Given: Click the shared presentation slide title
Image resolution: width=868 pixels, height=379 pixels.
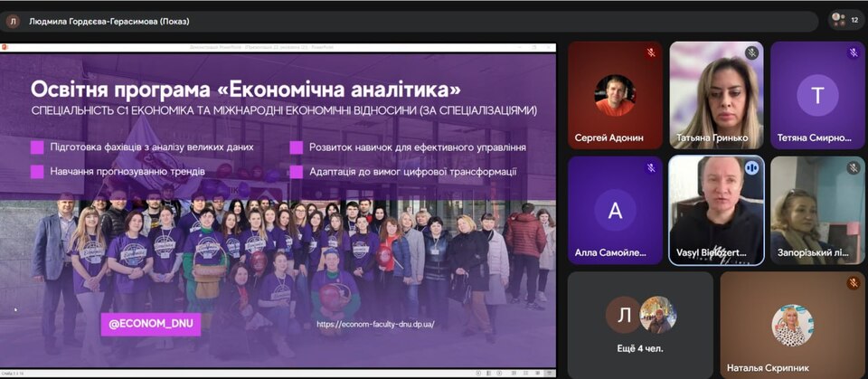Looking at the screenshot, I should [246, 89].
